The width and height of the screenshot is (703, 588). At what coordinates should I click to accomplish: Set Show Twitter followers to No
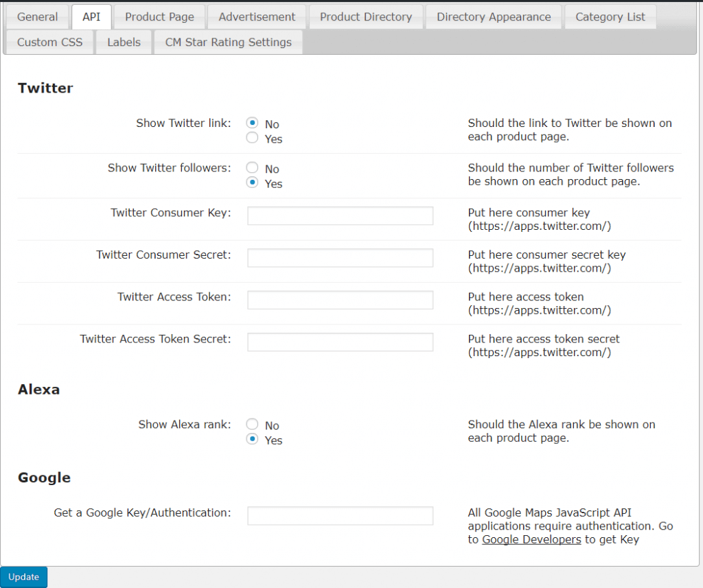(x=253, y=168)
